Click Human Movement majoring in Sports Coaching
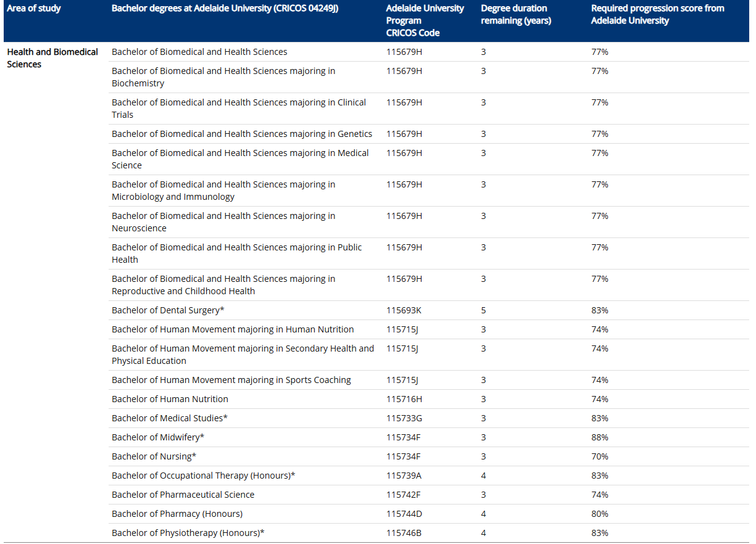The image size is (756, 544). [231, 380]
